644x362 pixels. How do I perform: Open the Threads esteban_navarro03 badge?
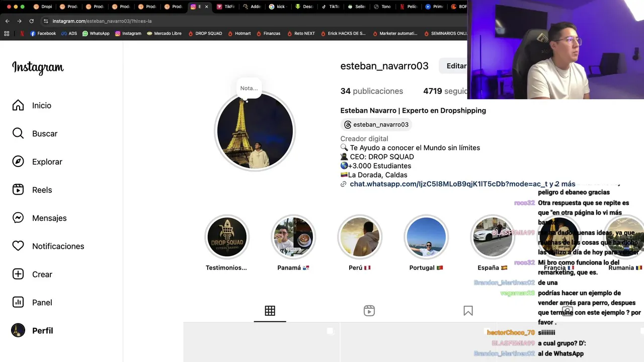pyautogui.click(x=376, y=125)
